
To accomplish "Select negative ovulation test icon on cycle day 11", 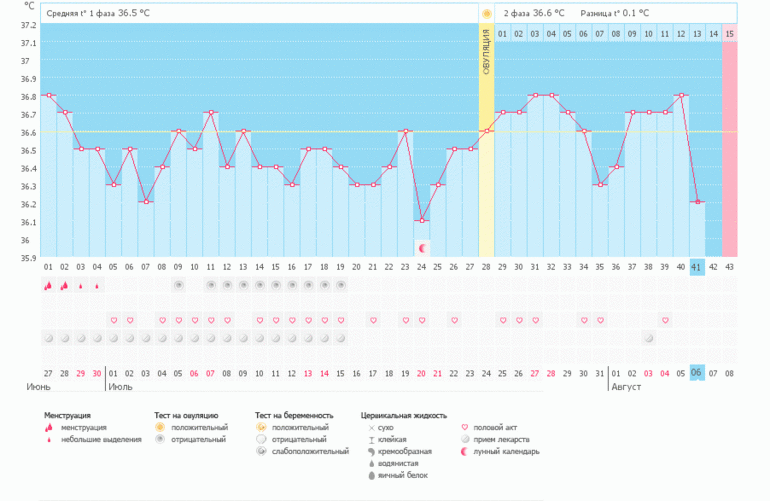I will (x=211, y=285).
